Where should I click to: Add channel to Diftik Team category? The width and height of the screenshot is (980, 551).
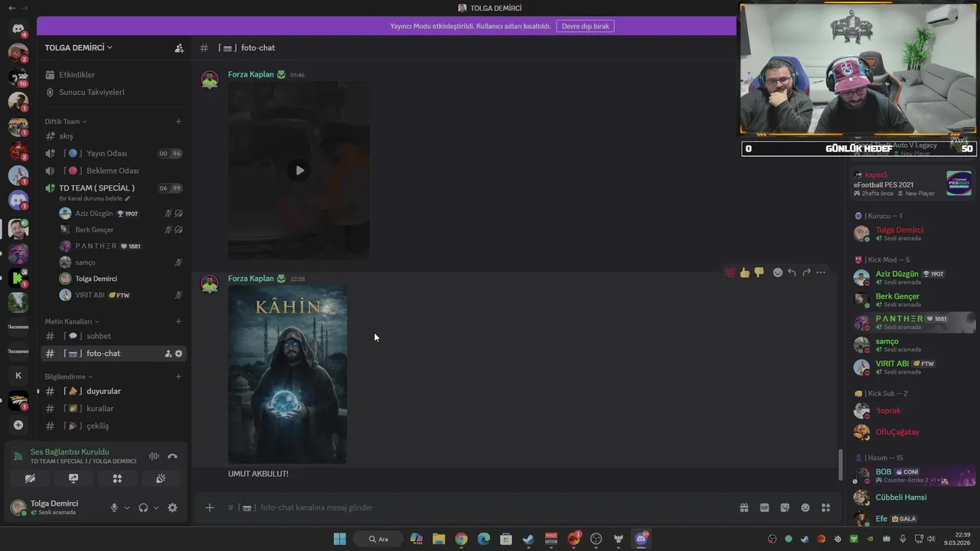178,122
